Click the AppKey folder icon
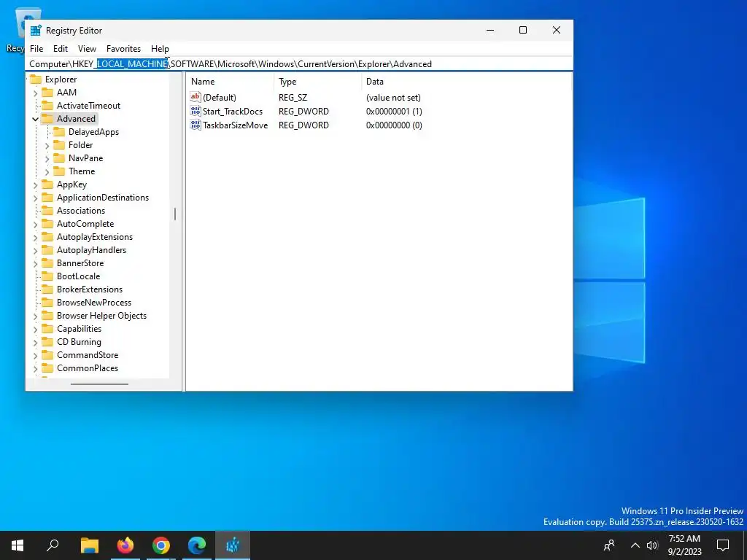This screenshot has height=560, width=747. [x=47, y=184]
